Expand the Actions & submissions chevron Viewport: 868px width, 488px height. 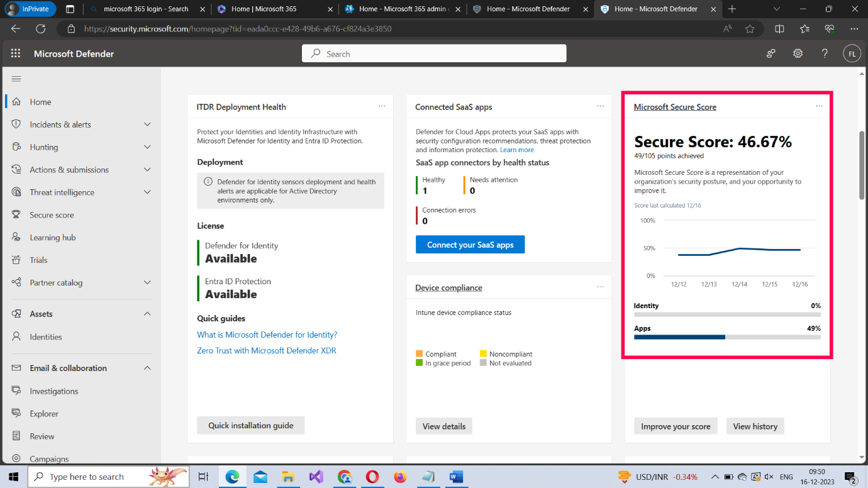pos(147,169)
